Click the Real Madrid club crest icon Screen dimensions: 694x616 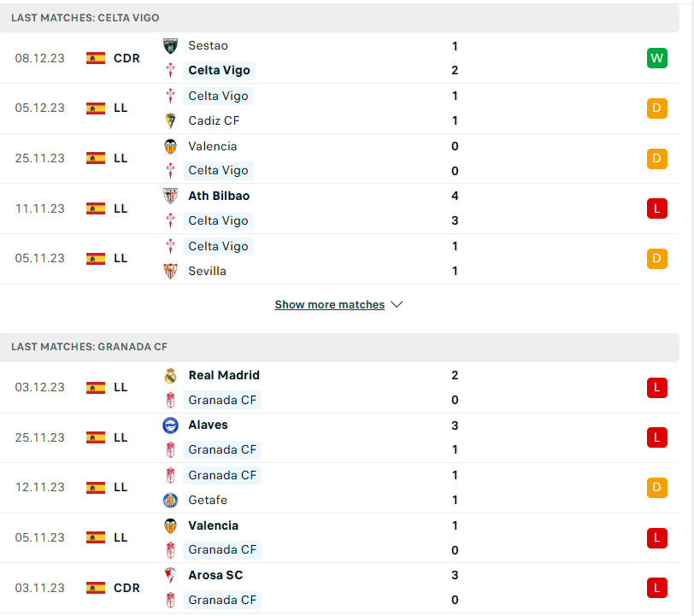[170, 375]
